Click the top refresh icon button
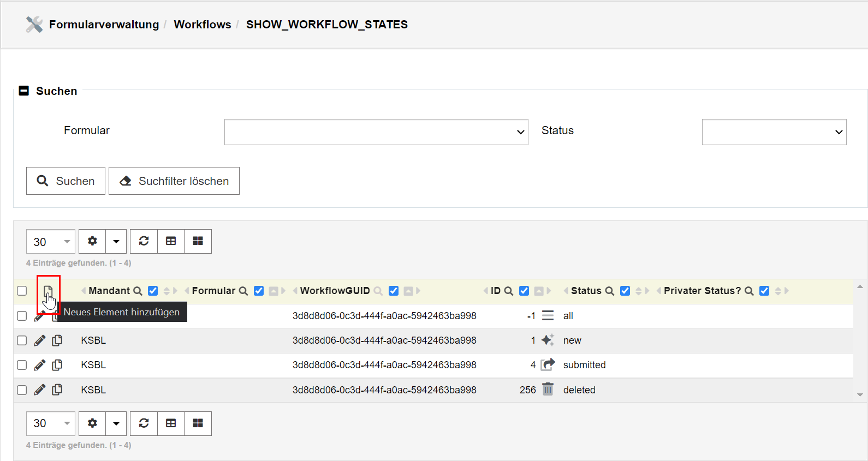Screen dimensions: 868x461 tap(144, 241)
